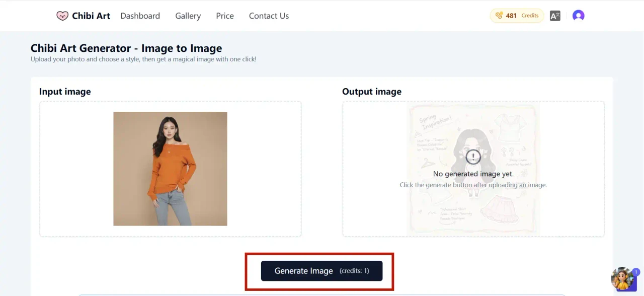Click the 'No generated image yet.' message

click(x=473, y=174)
